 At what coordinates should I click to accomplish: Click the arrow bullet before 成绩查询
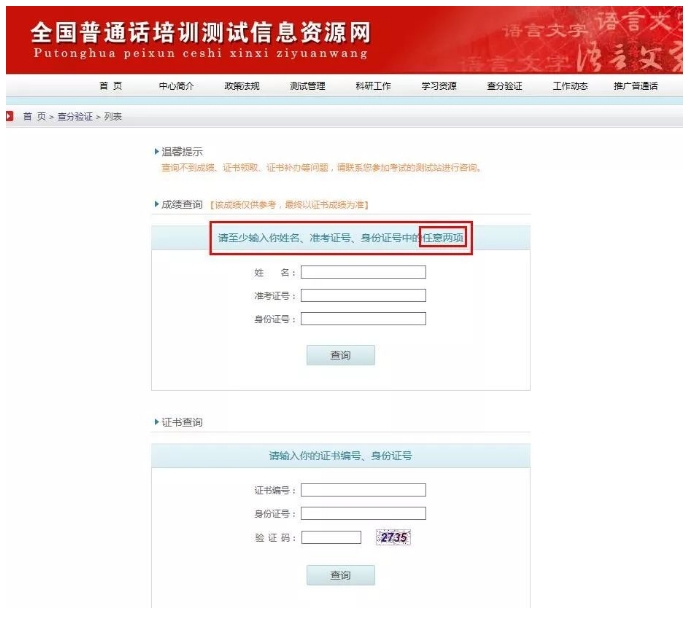(157, 205)
